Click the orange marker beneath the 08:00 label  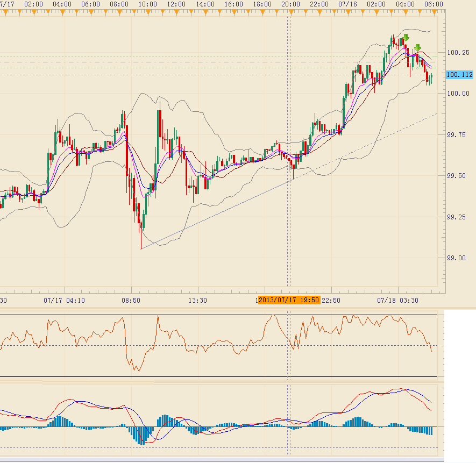119,12
